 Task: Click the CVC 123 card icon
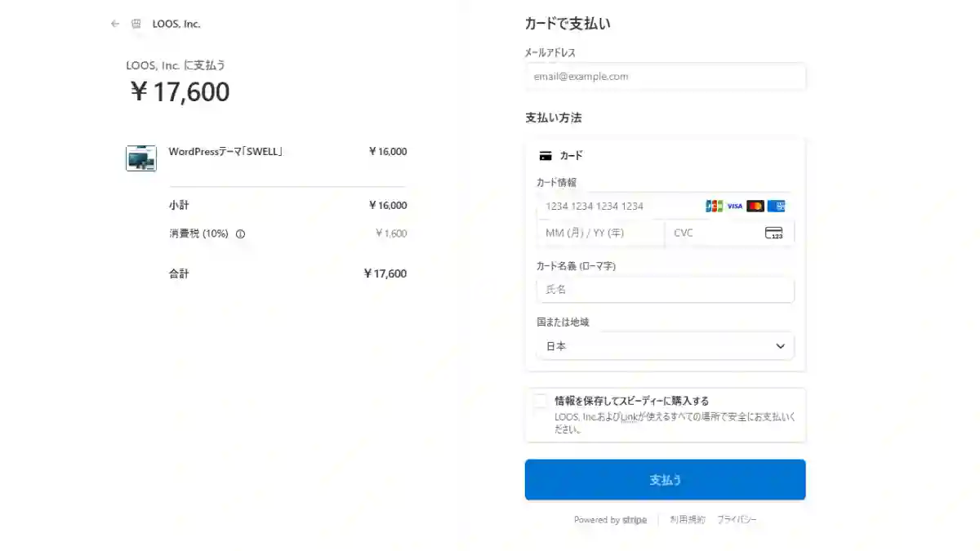(773, 233)
